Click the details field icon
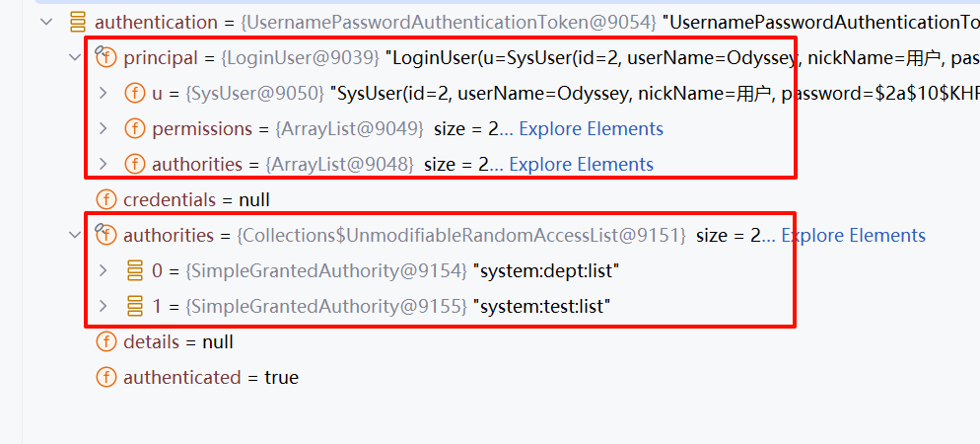Image resolution: width=980 pixels, height=444 pixels. tap(105, 342)
